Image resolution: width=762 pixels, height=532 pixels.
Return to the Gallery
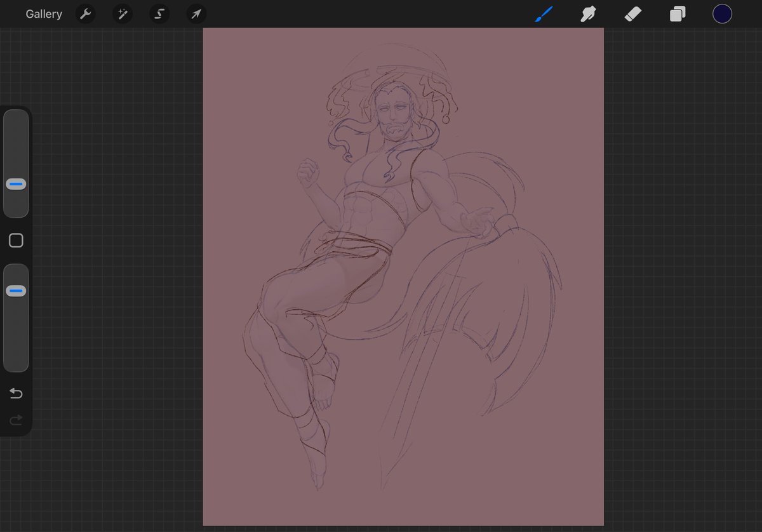tap(43, 13)
